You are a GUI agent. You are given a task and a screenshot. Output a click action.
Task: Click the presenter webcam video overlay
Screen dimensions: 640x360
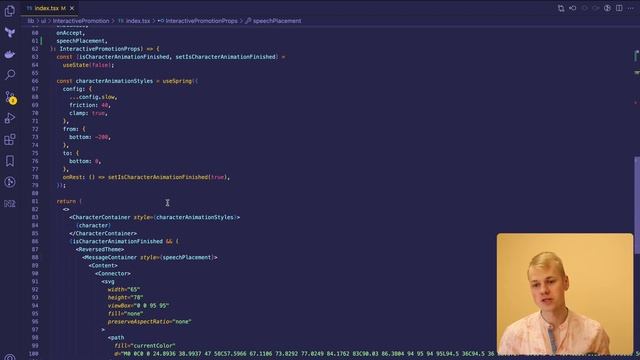pyautogui.click(x=565, y=294)
